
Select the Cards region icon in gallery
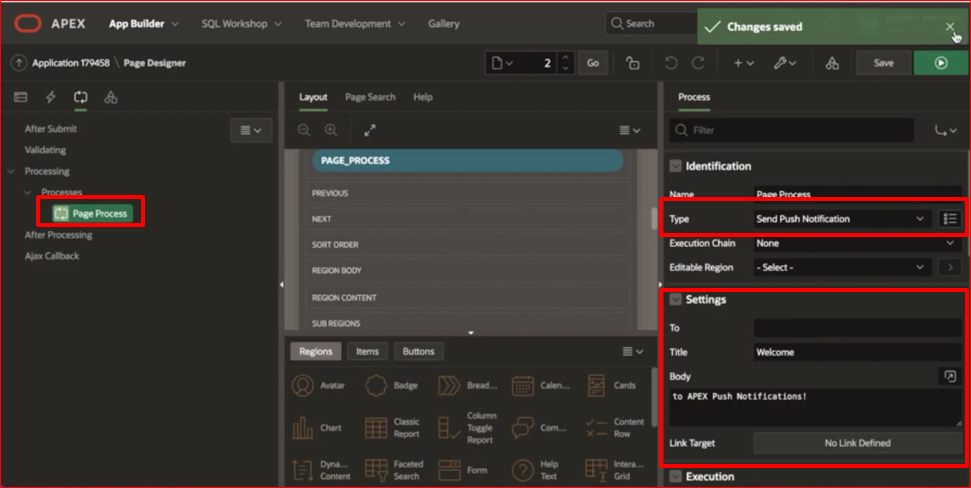pyautogui.click(x=596, y=385)
